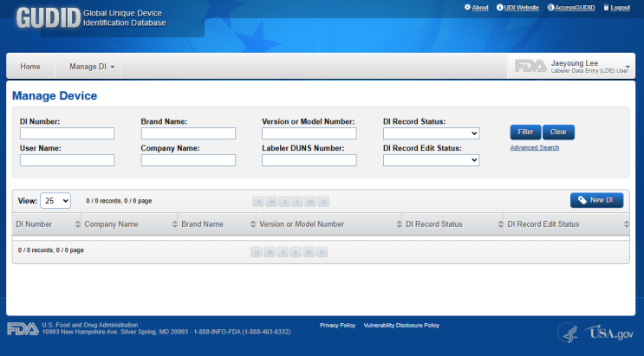Open the Manage DI menu
The width and height of the screenshot is (644, 356).
coord(92,67)
